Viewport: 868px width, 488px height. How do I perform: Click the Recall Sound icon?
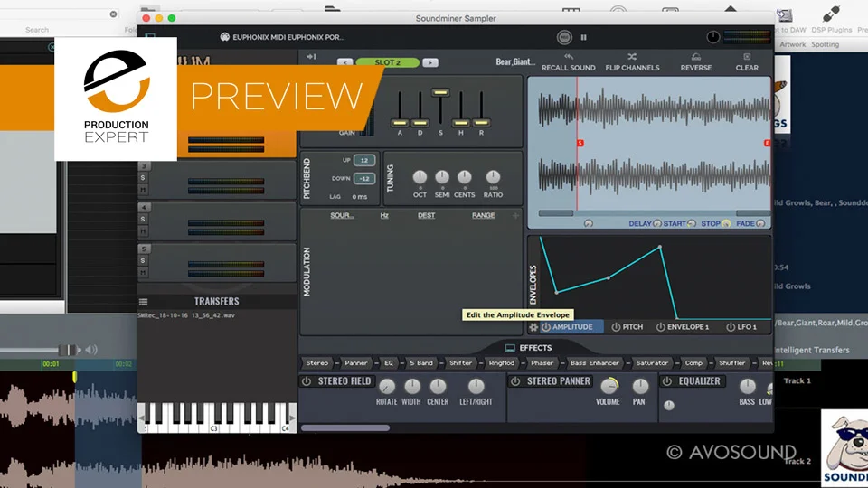click(x=569, y=56)
